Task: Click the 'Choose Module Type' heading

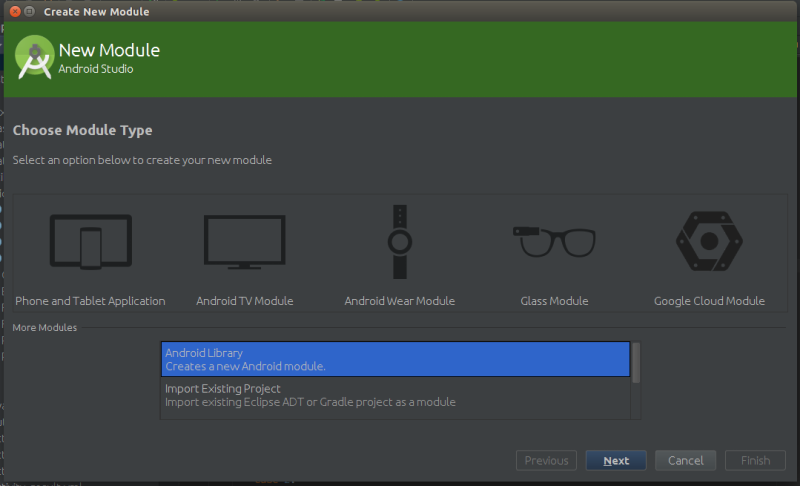Action: [x=82, y=131]
